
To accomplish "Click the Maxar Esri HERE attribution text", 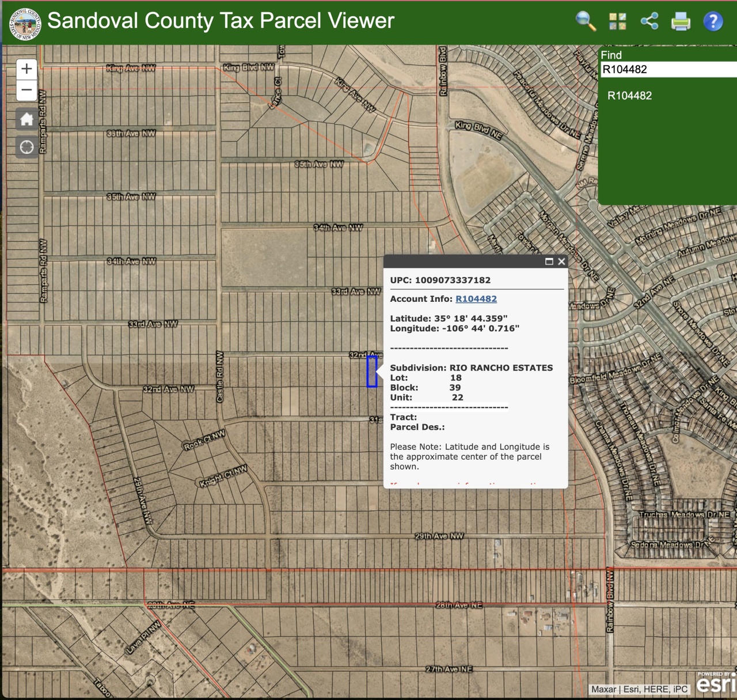I will [x=639, y=689].
